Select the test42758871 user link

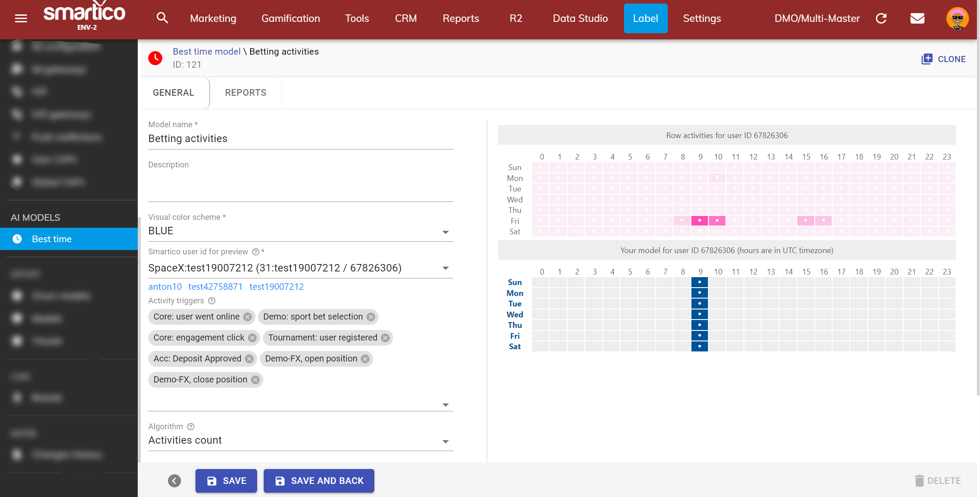(x=215, y=287)
